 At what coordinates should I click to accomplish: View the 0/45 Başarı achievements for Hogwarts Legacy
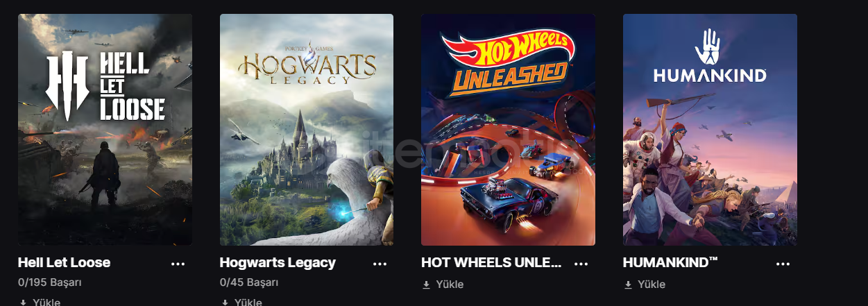coord(249,282)
